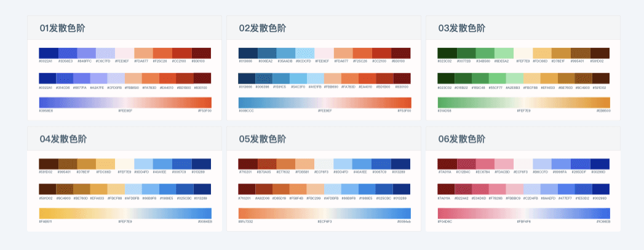Click the blue-to-orange gradient bar in panel 01
The image size is (644, 250).
(x=125, y=103)
